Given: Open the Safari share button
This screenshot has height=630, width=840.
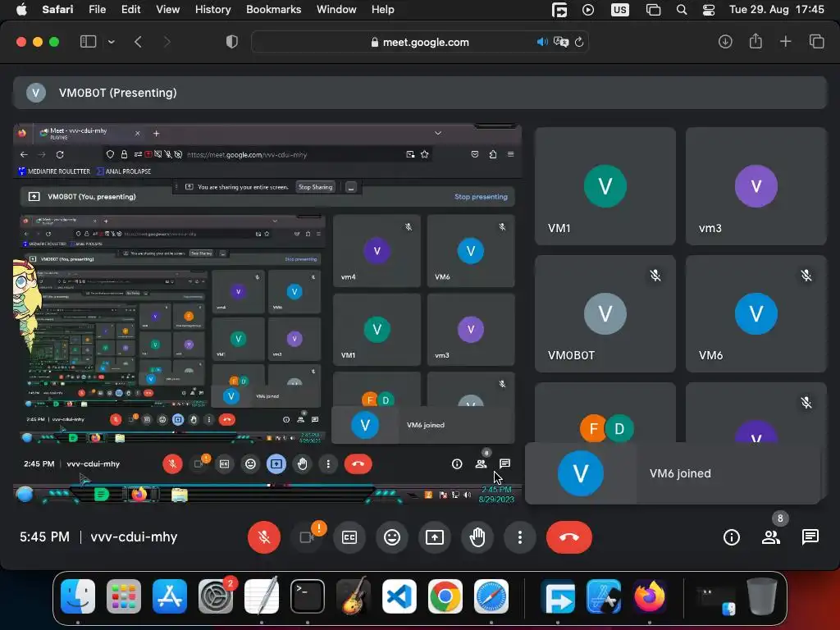Looking at the screenshot, I should 756,41.
